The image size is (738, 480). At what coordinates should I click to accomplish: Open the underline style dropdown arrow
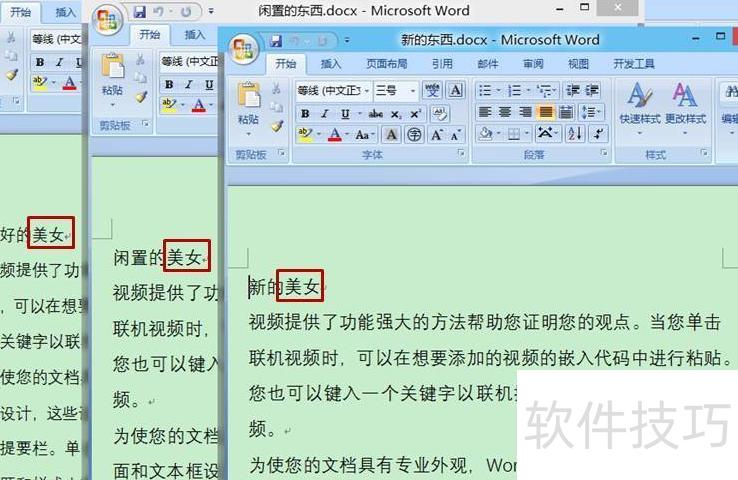click(x=359, y=113)
